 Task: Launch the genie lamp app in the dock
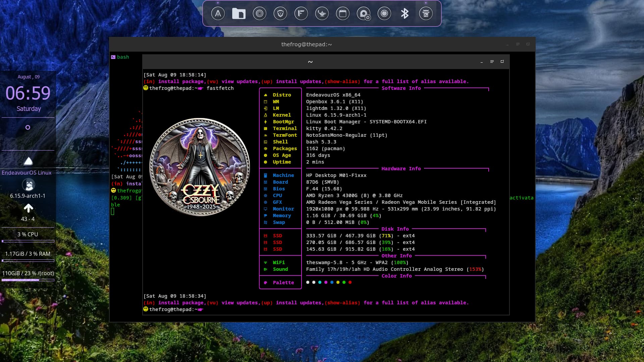pyautogui.click(x=322, y=14)
